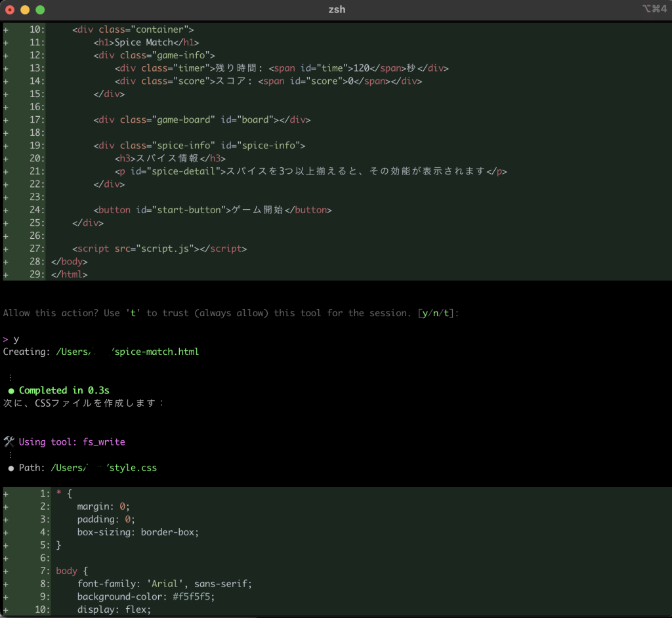Click the typed 'y' response at the prompt

(16, 339)
